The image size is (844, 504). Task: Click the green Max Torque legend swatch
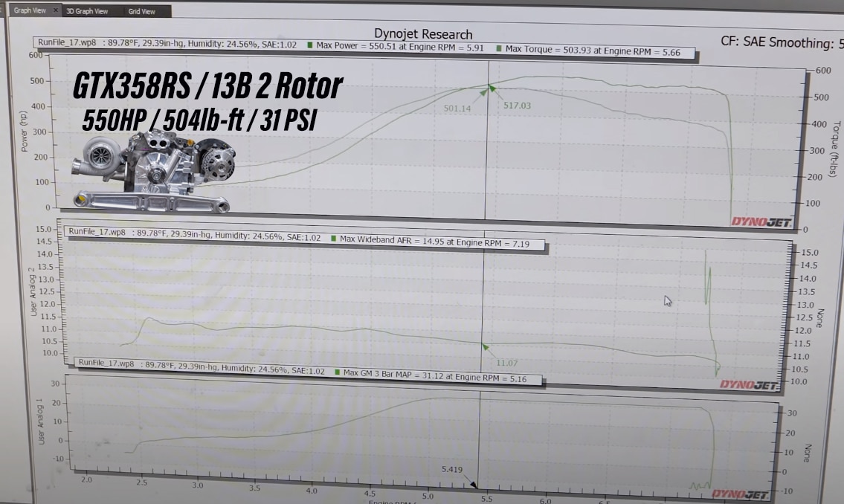[x=498, y=49]
